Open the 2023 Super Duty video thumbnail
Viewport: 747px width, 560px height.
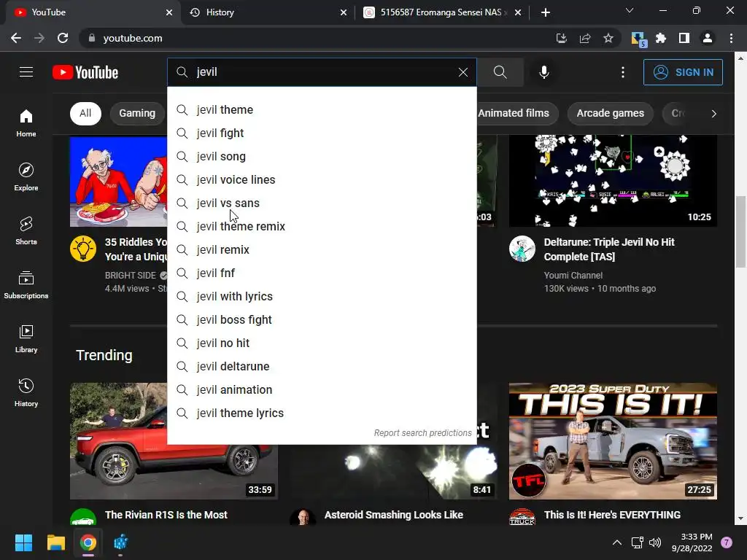click(613, 441)
